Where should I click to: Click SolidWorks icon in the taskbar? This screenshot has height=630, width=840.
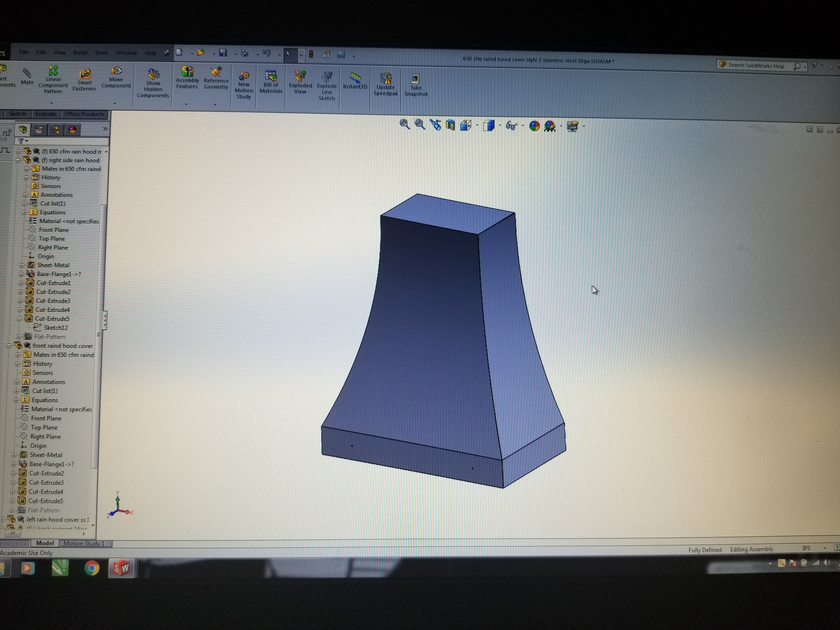tap(121, 568)
